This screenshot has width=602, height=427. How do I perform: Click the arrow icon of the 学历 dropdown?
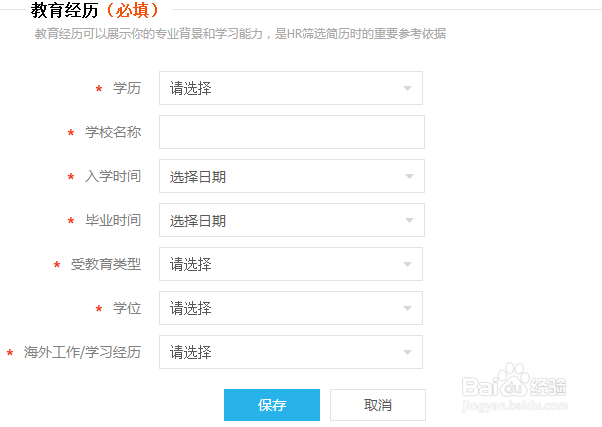point(408,89)
